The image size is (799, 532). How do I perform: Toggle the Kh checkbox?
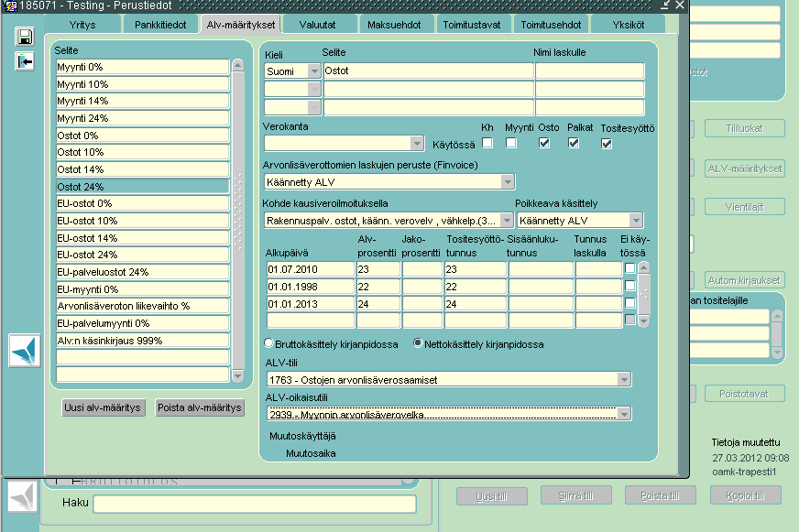[x=487, y=143]
